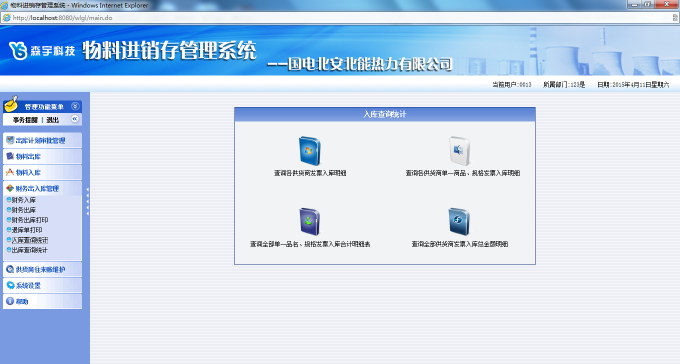Open the 物料入库 menu
Image resolution: width=680 pixels, height=364 pixels.
coord(42,172)
